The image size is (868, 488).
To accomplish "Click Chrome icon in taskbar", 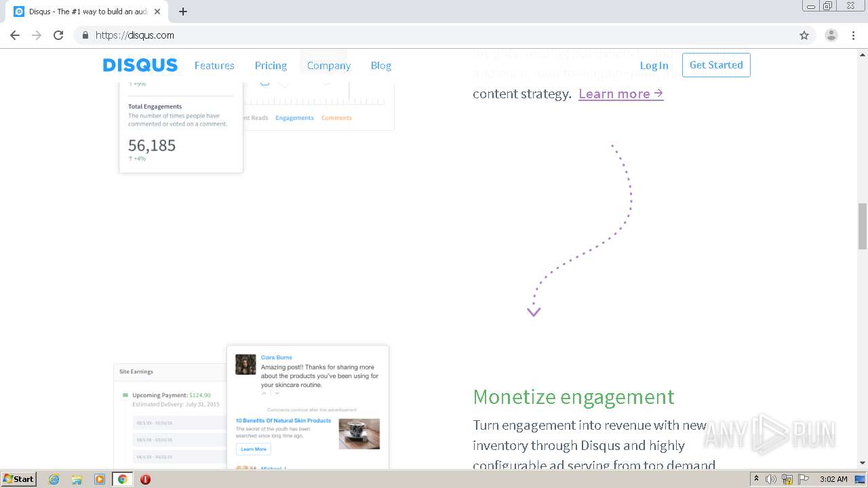I will click(x=122, y=479).
